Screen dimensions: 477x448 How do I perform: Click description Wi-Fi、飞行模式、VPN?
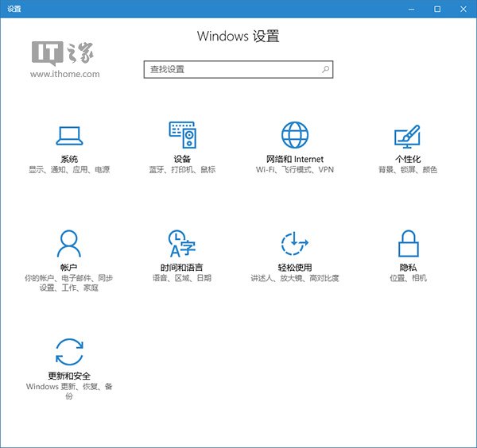pos(295,170)
